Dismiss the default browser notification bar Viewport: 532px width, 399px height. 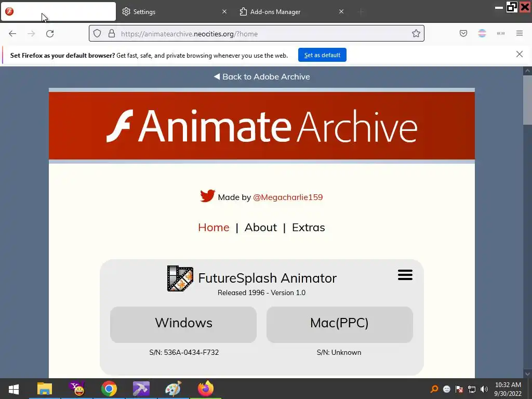tap(520, 54)
